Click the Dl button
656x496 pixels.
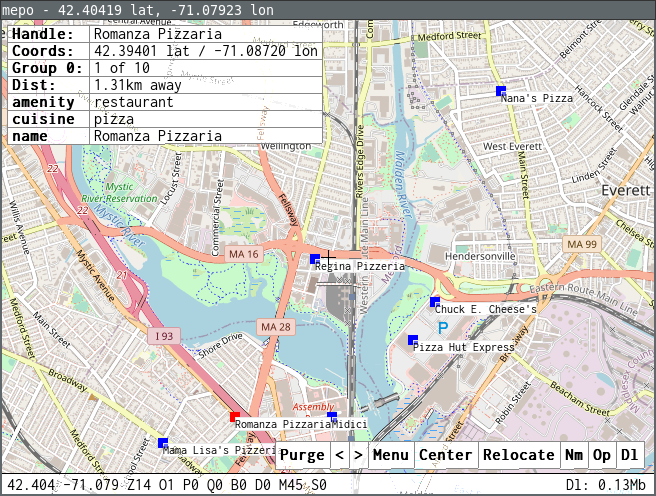pyautogui.click(x=630, y=455)
